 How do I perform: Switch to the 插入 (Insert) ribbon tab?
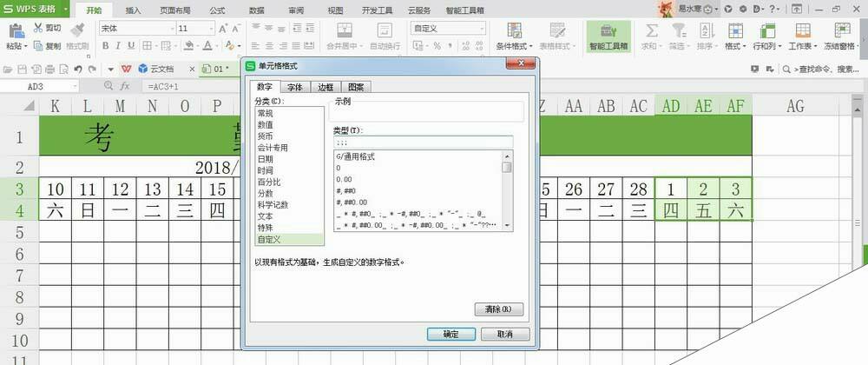pyautogui.click(x=133, y=10)
